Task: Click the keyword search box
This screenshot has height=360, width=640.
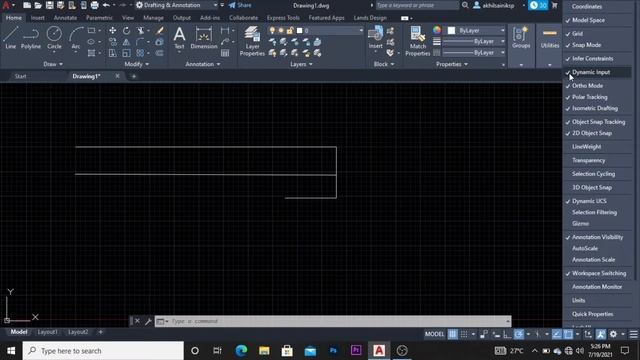Action: (x=417, y=5)
